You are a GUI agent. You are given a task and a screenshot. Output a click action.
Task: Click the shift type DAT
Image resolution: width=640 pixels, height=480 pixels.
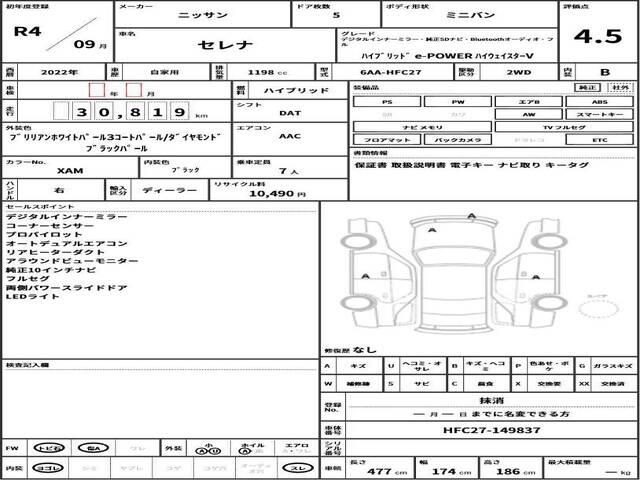click(x=290, y=113)
